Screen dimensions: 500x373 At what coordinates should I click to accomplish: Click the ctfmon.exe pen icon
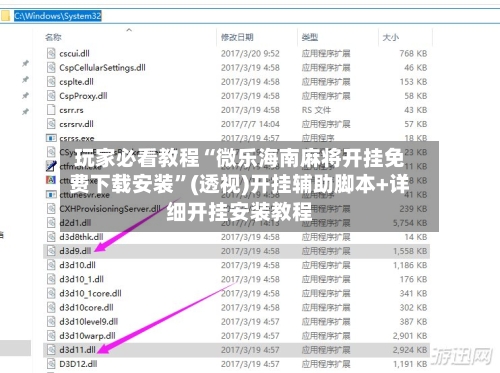pos(51,166)
